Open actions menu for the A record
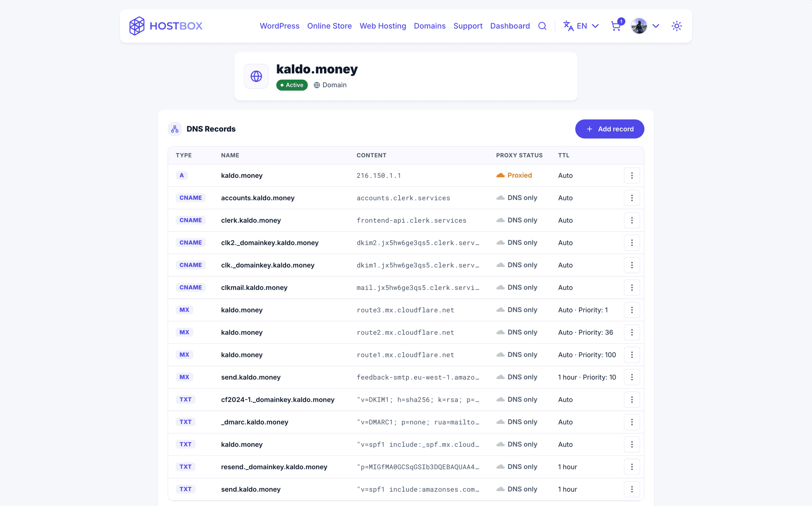 click(632, 175)
